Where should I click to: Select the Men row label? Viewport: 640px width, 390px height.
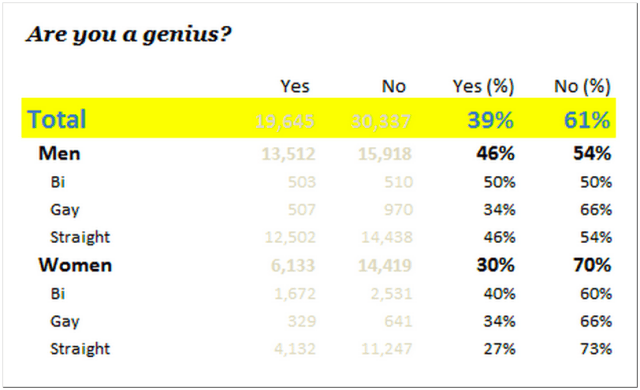tap(59, 154)
